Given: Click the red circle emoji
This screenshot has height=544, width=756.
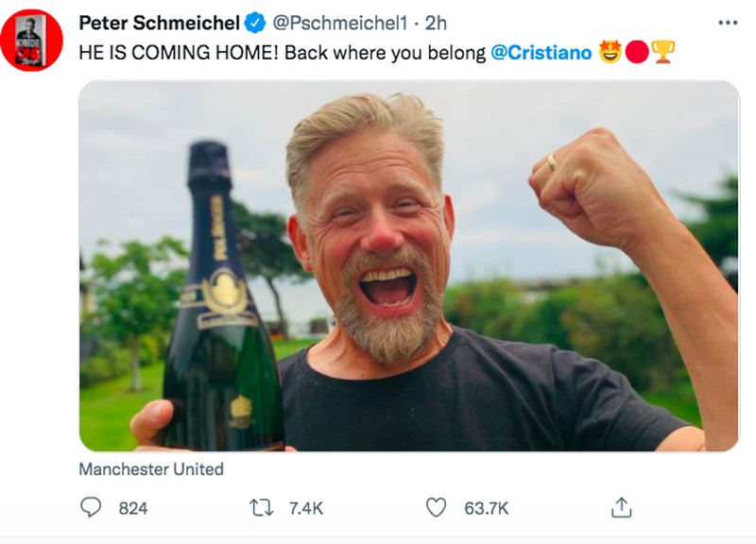Looking at the screenshot, I should [x=636, y=52].
